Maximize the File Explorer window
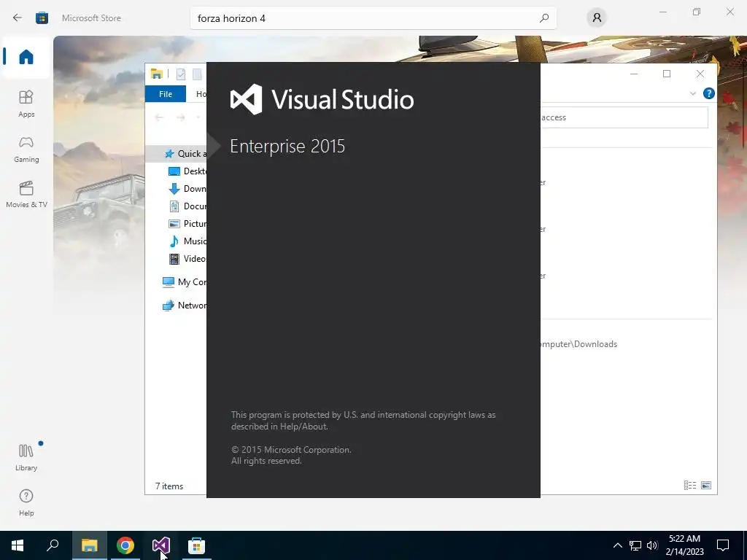 click(x=667, y=74)
